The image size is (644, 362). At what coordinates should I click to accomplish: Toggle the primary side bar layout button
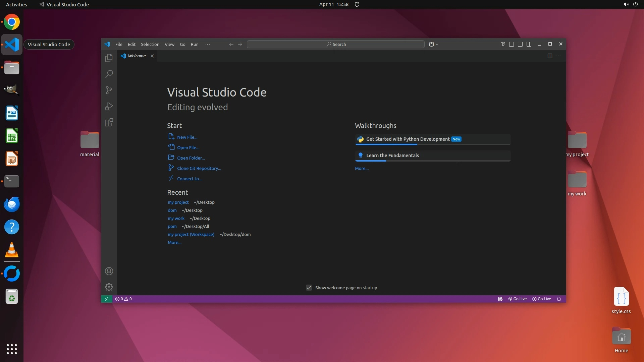(x=512, y=44)
